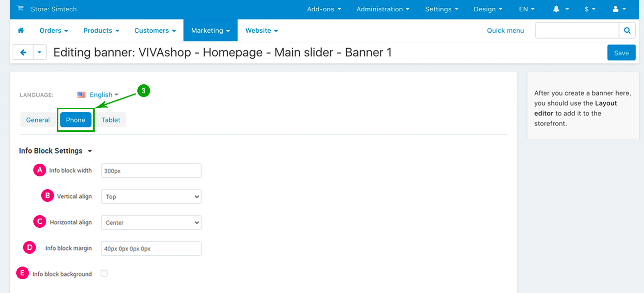Switch to the General tab
The image size is (644, 293).
coord(38,120)
